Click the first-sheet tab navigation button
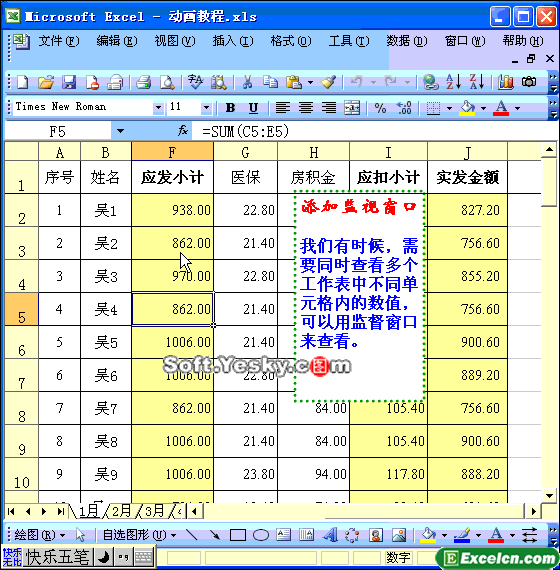560x570 pixels. pyautogui.click(x=11, y=511)
